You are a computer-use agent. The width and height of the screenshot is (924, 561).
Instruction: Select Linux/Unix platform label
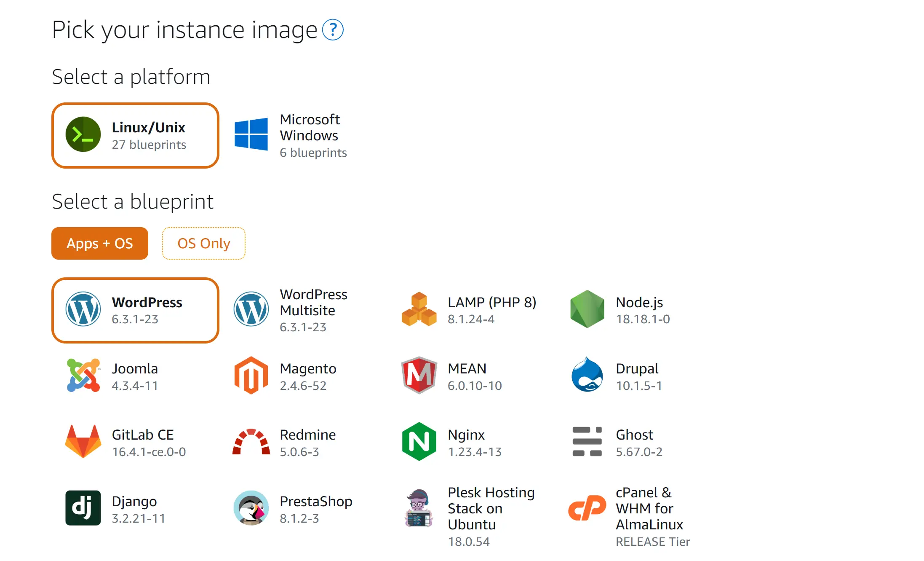(148, 127)
